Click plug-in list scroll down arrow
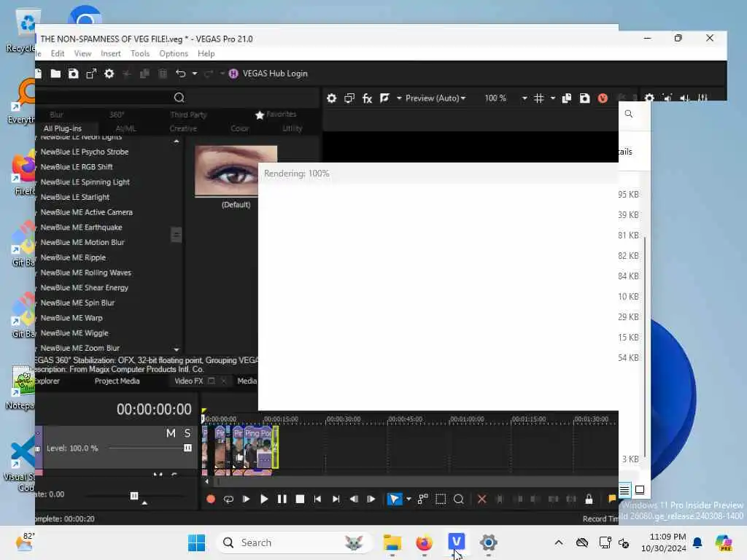 (177, 349)
